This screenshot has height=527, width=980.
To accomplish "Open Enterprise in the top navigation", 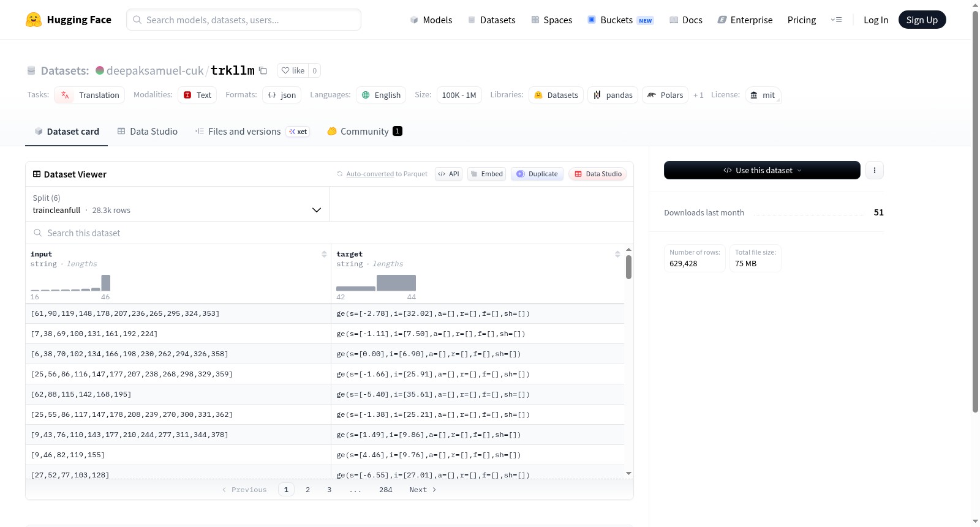I will click(745, 20).
